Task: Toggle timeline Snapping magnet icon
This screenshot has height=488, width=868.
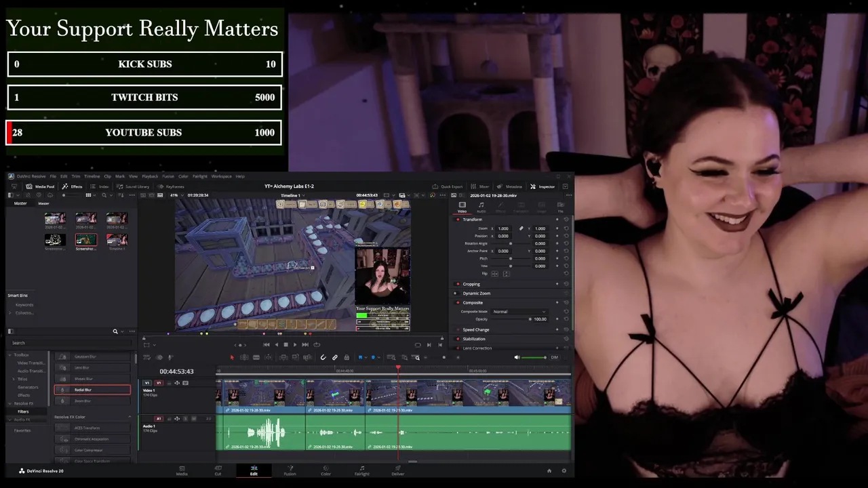Action: point(323,357)
